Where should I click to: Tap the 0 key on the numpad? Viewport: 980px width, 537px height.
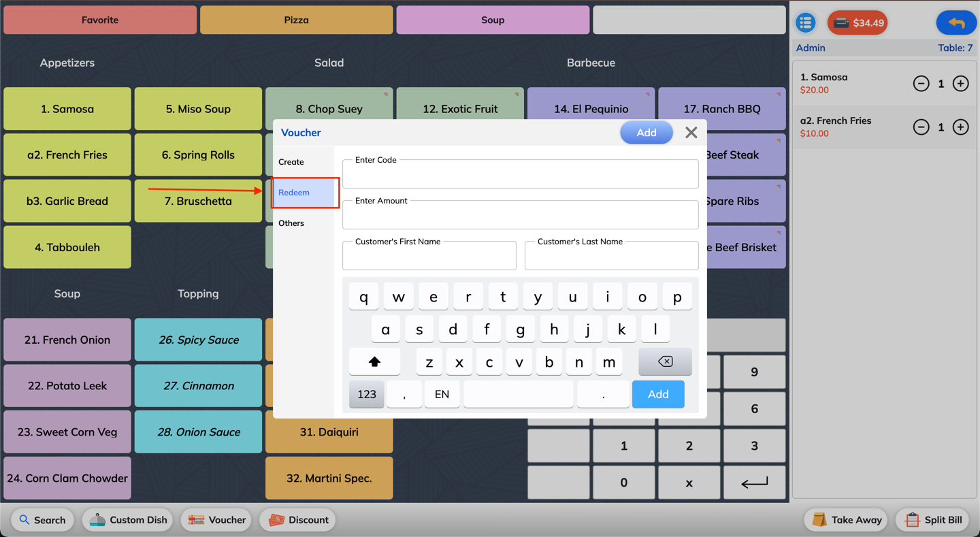pyautogui.click(x=623, y=483)
